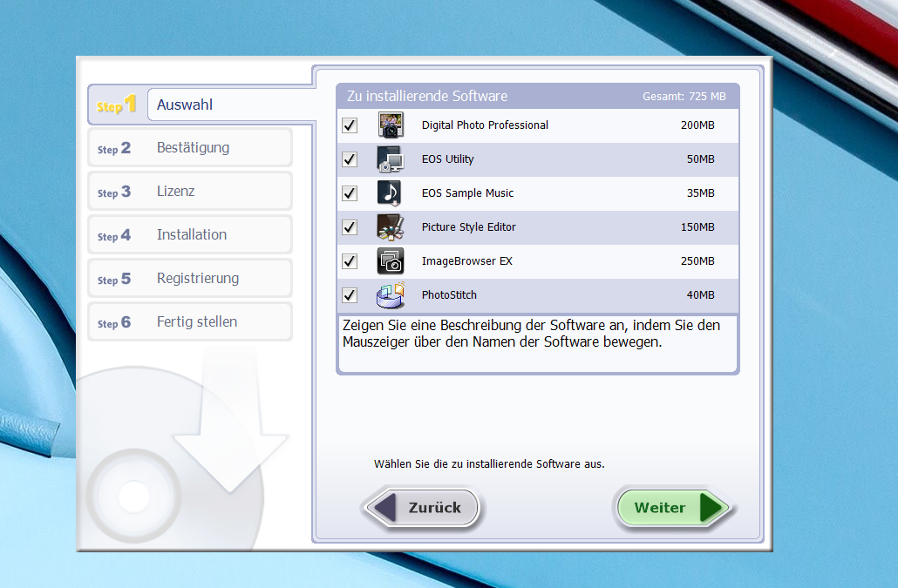Screen dimensions: 898x588
Task: Deselect the Picture Style Editor checkbox
Action: pos(350,227)
